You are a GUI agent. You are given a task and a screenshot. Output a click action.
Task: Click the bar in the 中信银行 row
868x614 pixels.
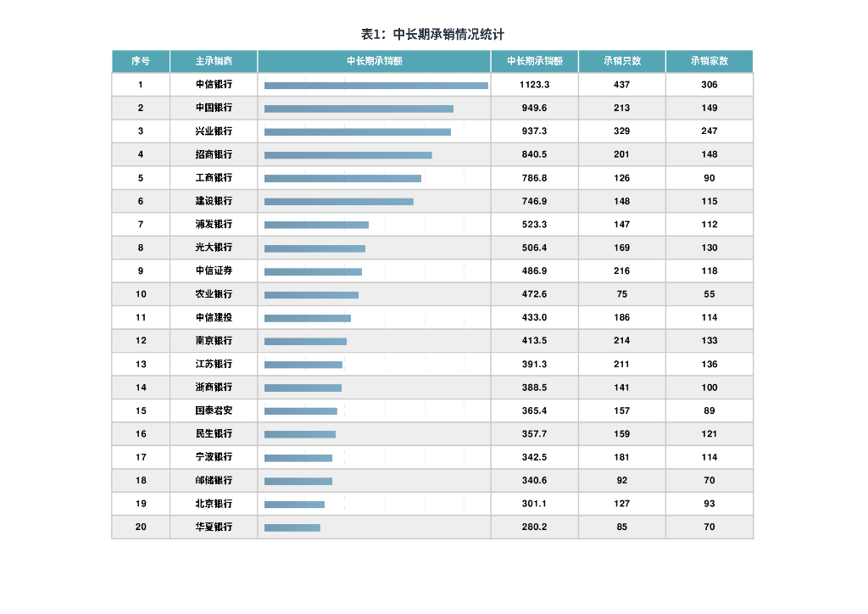[x=376, y=86]
